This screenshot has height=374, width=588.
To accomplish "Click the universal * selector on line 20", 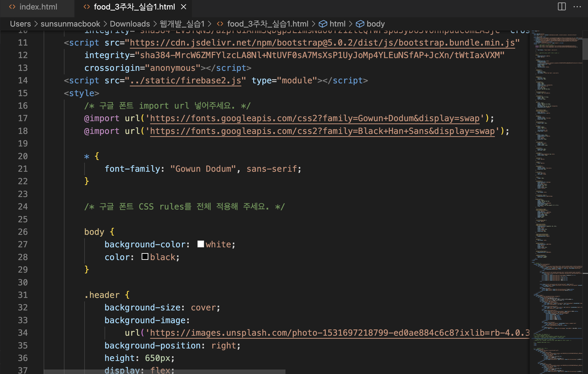I will (87, 157).
